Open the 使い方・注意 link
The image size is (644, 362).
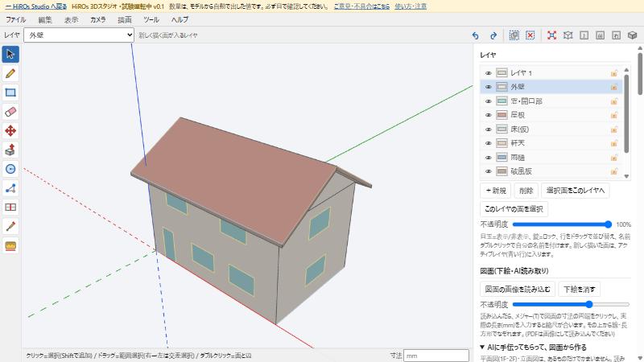[x=411, y=6]
